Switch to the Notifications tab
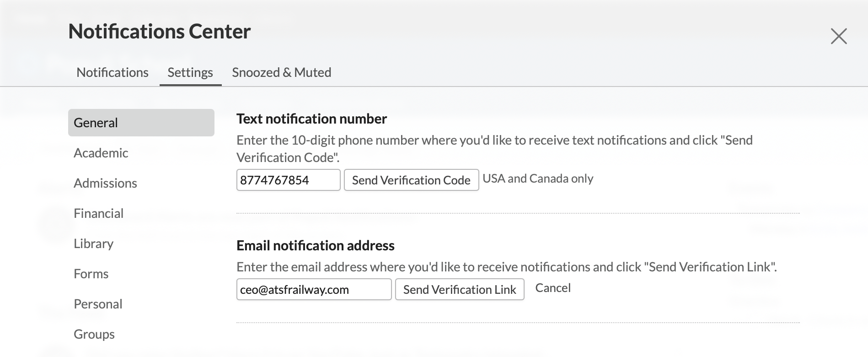 [113, 72]
